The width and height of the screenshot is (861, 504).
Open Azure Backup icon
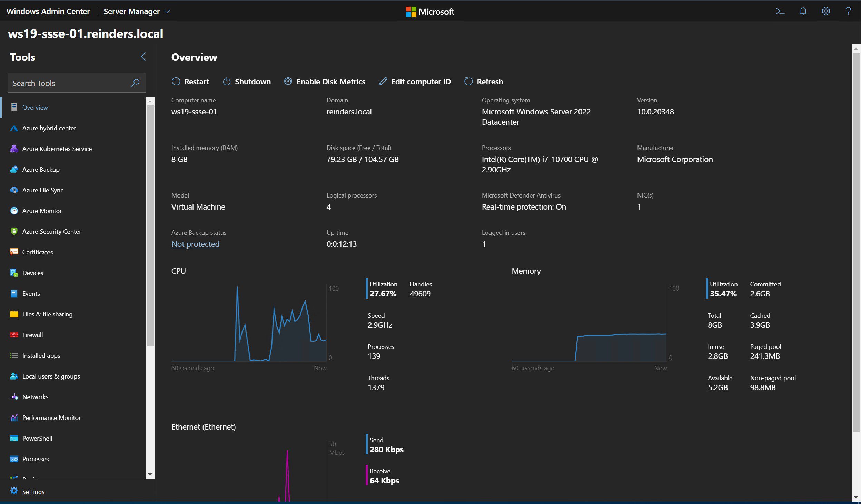[14, 169]
